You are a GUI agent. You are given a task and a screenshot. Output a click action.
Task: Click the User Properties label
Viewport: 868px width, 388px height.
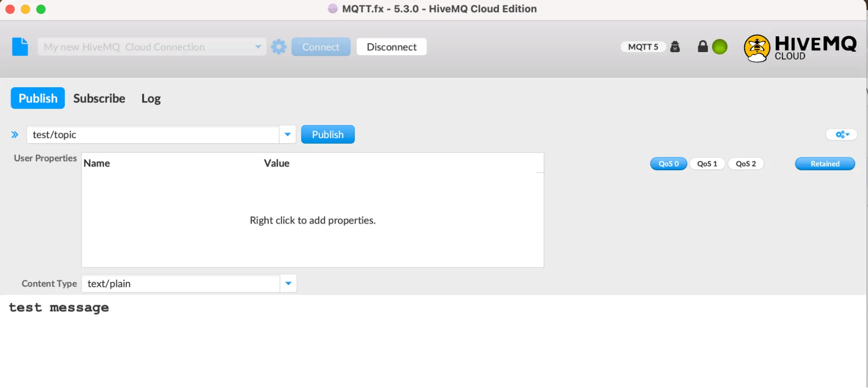pyautogui.click(x=45, y=158)
